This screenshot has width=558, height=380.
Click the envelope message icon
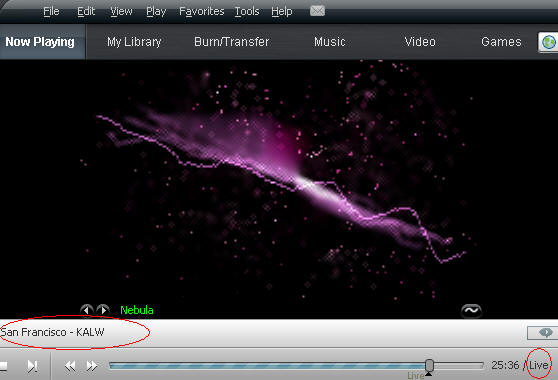click(x=317, y=11)
